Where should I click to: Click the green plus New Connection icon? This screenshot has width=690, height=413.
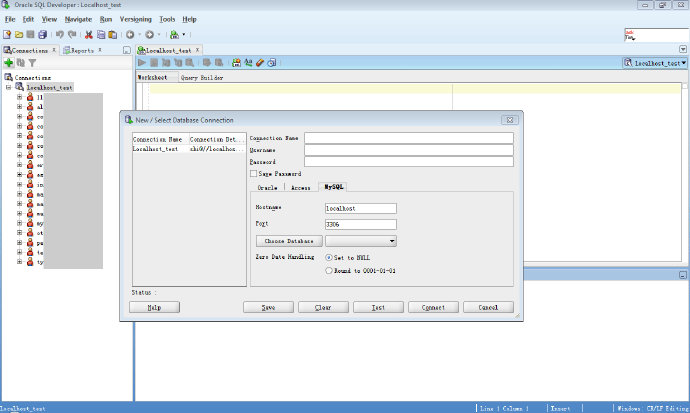[8, 63]
